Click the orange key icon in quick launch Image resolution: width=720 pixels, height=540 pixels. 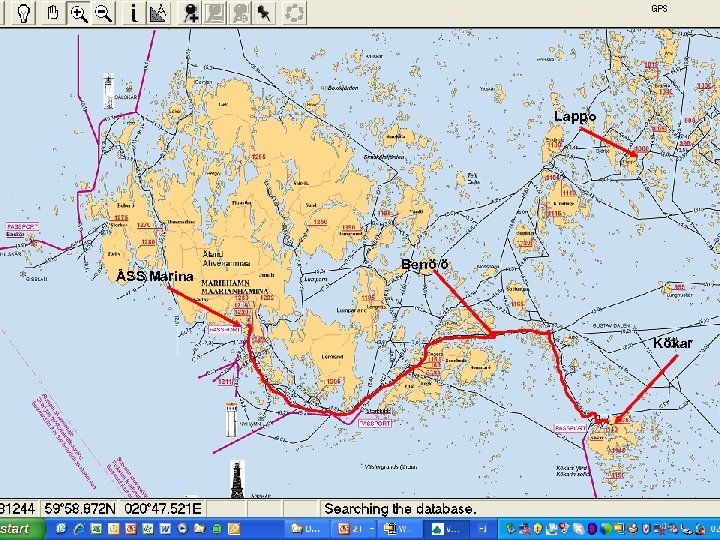pyautogui.click(x=234, y=529)
